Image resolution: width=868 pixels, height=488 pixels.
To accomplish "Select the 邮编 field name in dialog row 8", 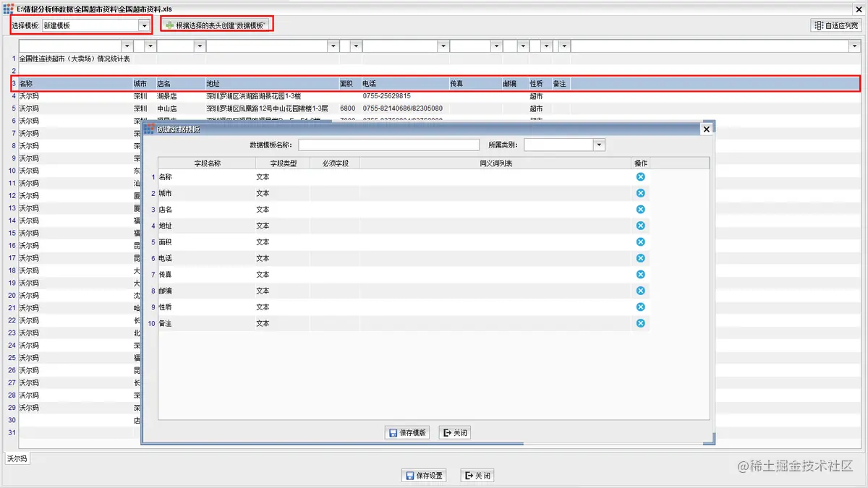I will (166, 291).
